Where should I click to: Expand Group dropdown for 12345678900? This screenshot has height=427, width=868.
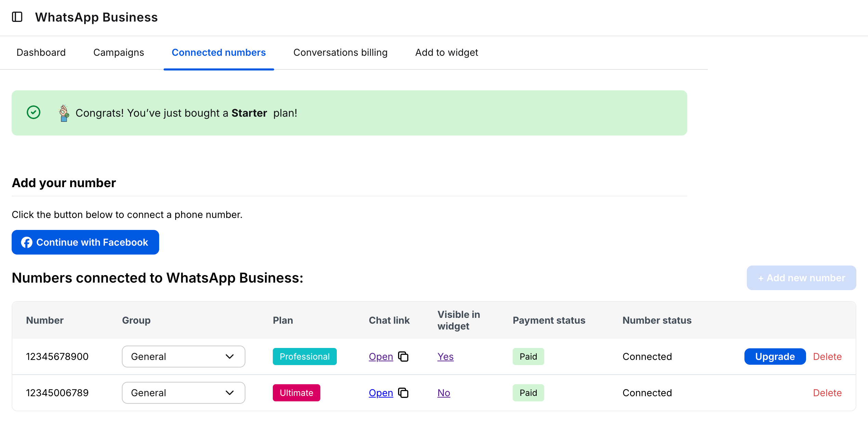point(183,357)
